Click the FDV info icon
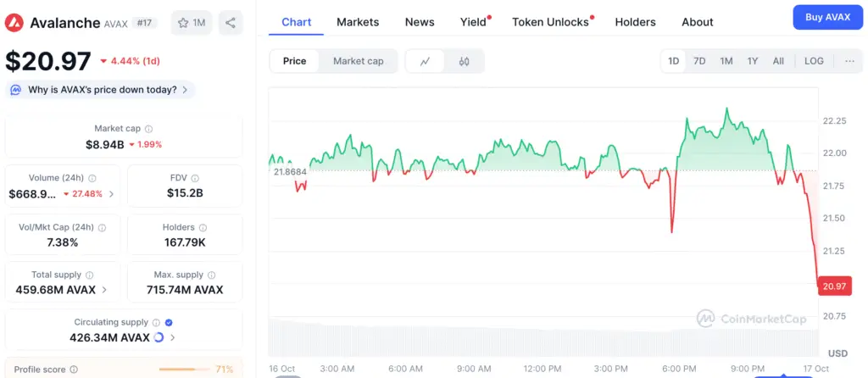 197,178
